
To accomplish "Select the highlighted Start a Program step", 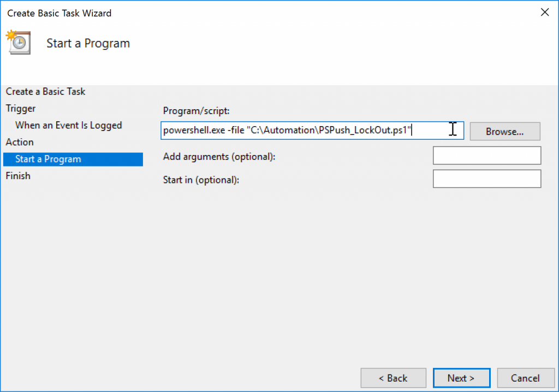I will (x=73, y=159).
